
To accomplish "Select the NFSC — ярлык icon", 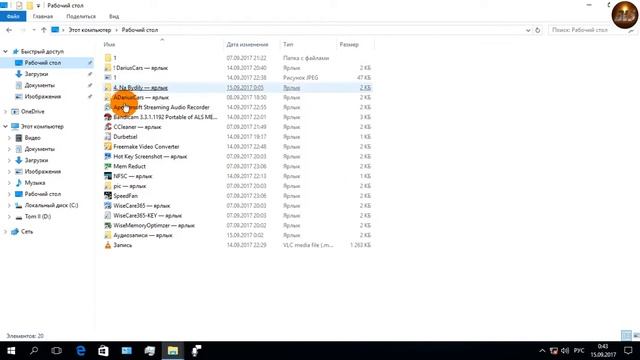I will coord(108,176).
